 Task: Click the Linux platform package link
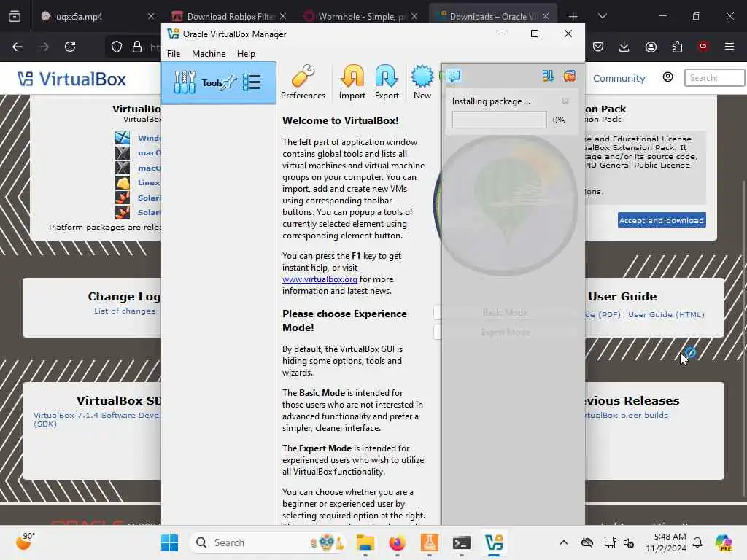point(149,183)
